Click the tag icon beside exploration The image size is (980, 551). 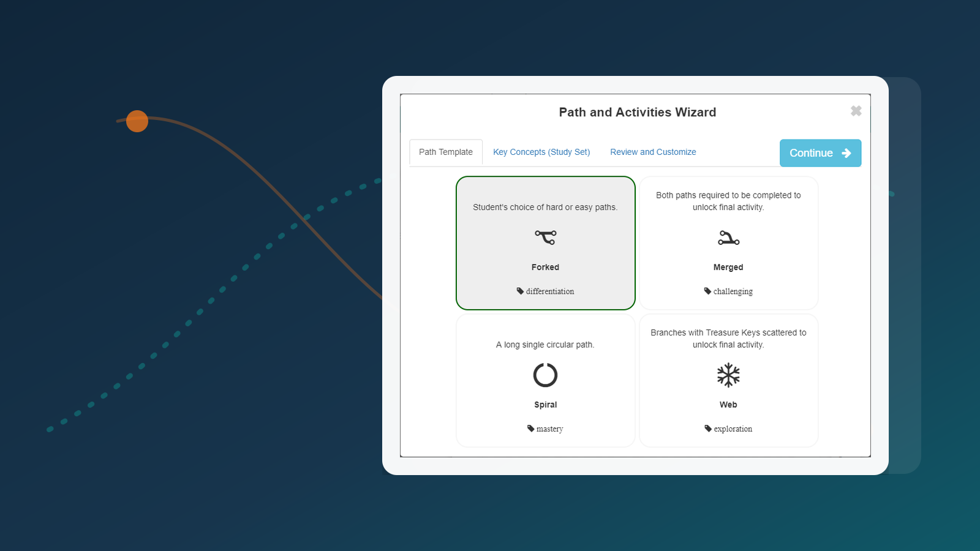tap(708, 429)
